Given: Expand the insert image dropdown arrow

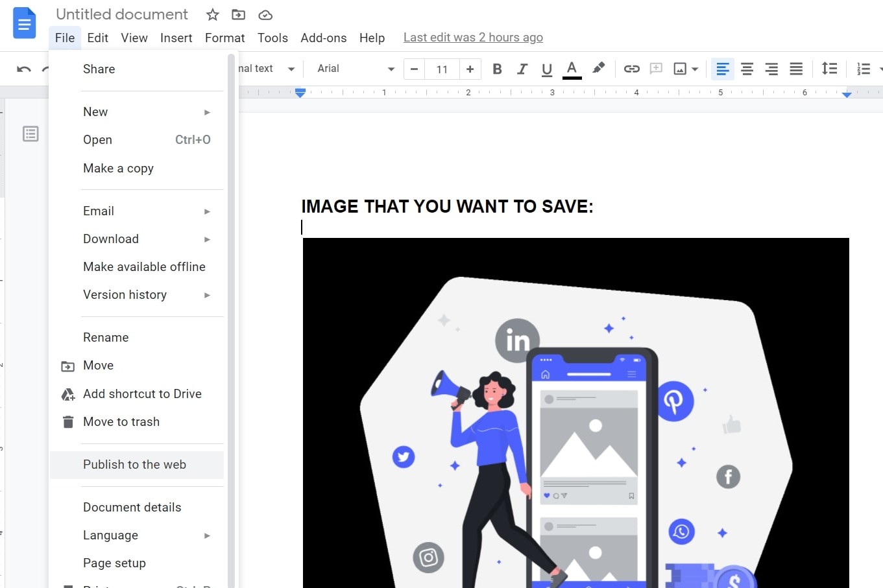Looking at the screenshot, I should click(695, 69).
